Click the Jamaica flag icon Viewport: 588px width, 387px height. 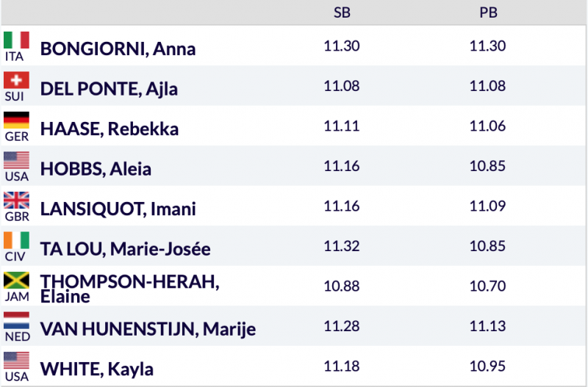point(16,281)
